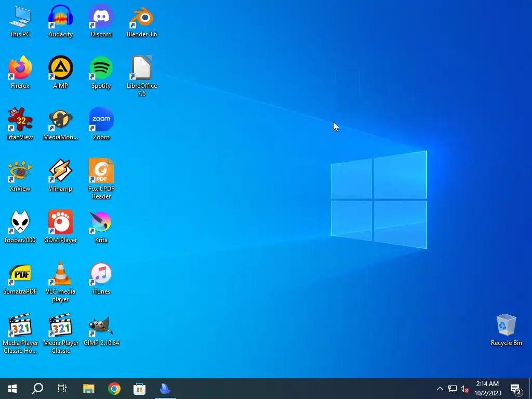Open the network status tray icon

pos(453,389)
